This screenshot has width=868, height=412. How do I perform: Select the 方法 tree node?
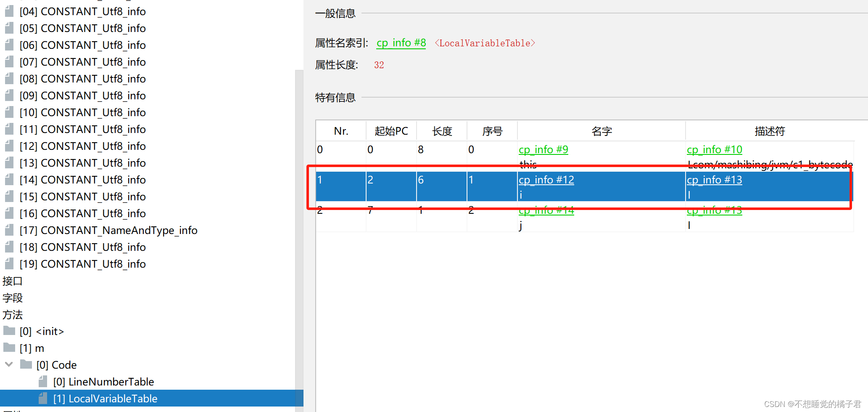pyautogui.click(x=13, y=314)
